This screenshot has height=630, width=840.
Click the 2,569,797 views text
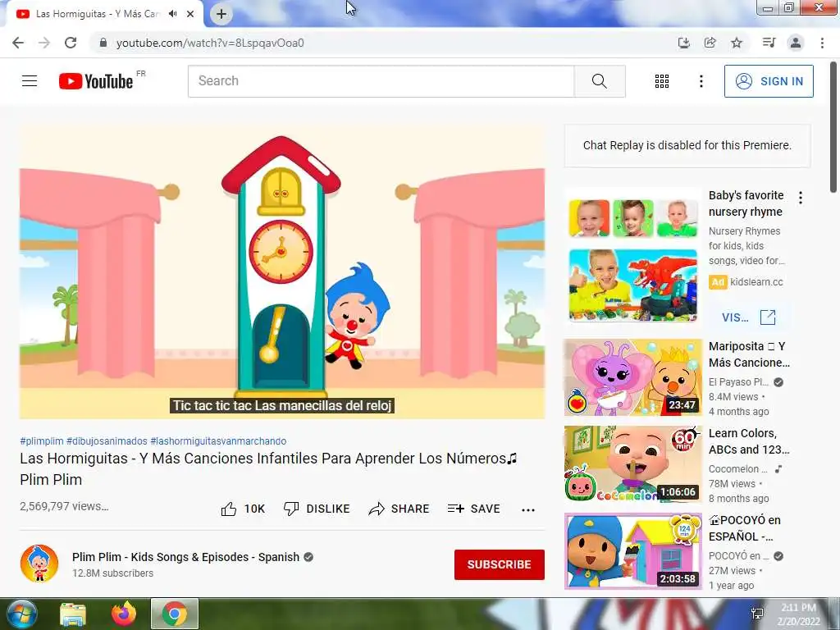point(64,506)
